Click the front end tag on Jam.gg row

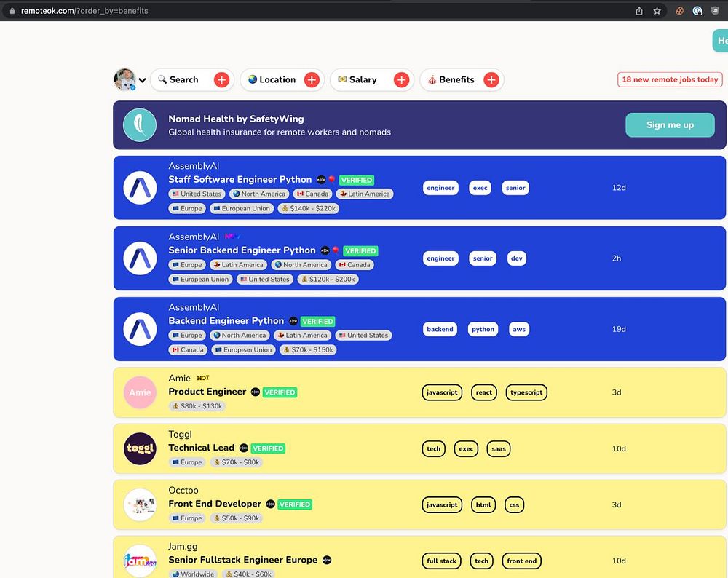(x=521, y=561)
